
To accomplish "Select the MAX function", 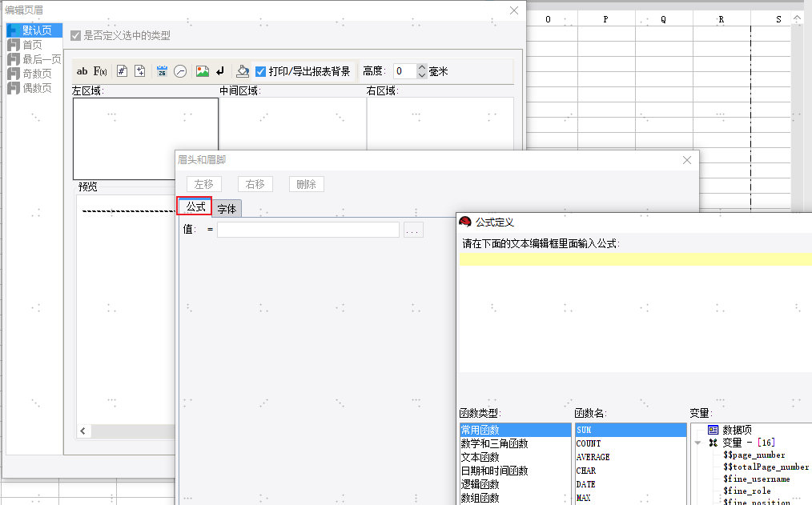I will [631, 498].
